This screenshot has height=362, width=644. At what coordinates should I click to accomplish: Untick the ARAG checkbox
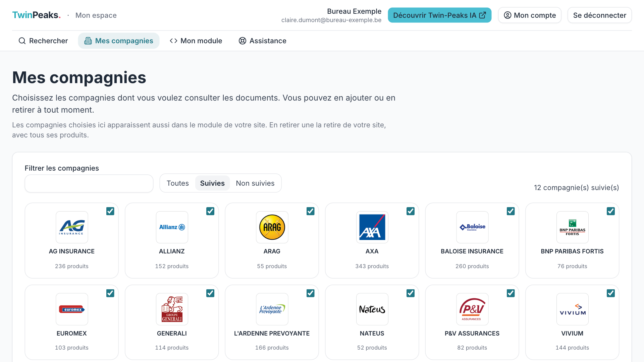coord(311,211)
